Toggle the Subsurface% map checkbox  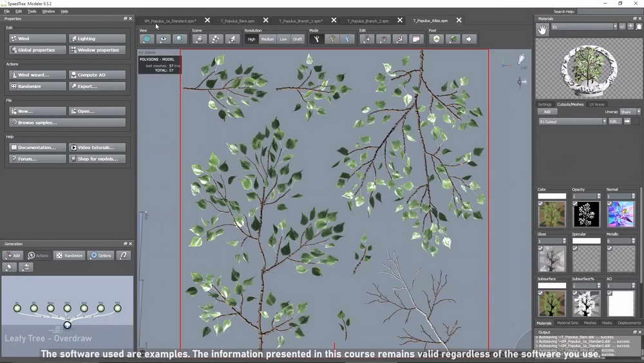[575, 293]
